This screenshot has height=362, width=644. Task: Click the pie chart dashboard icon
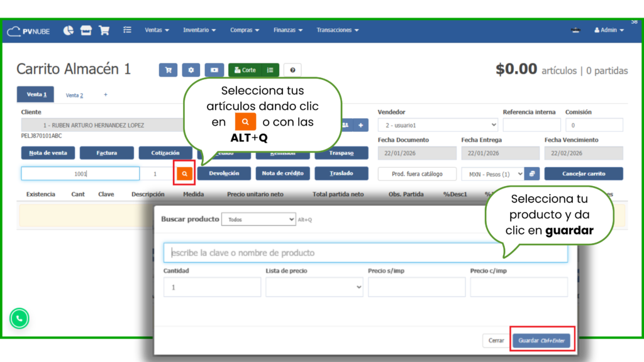coord(69,30)
